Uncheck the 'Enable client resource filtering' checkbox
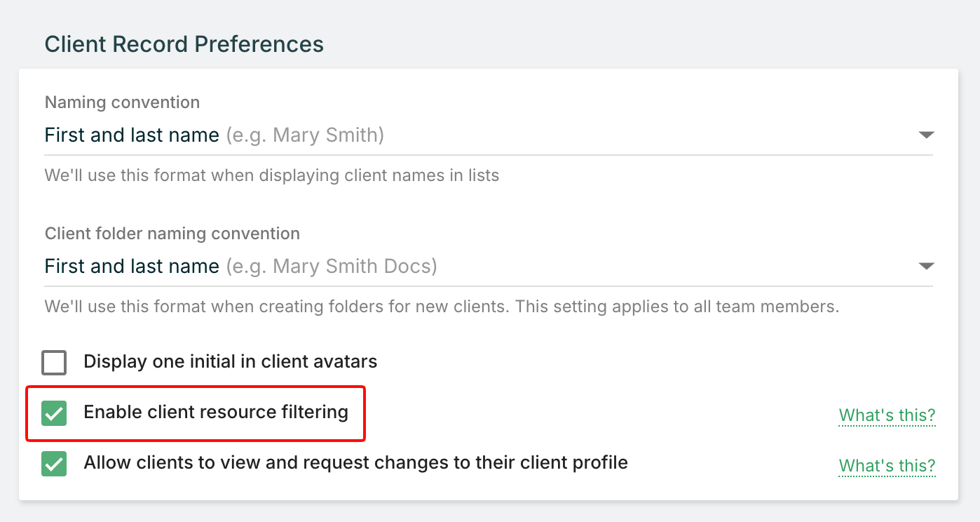 [54, 413]
